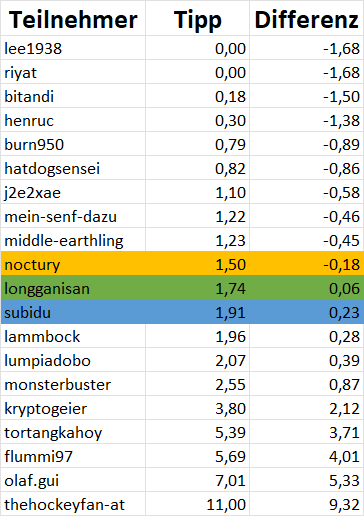Select the henruc name cell
Image resolution: width=364 pixels, height=516 pixels.
click(73, 120)
